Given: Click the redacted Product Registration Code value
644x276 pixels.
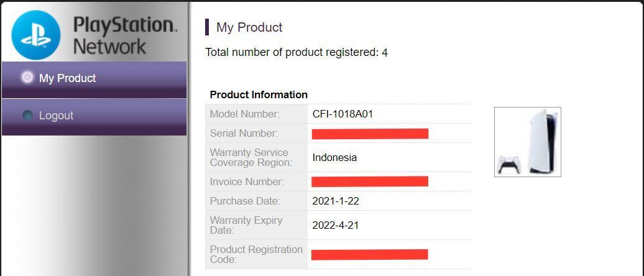Looking at the screenshot, I should 370,254.
